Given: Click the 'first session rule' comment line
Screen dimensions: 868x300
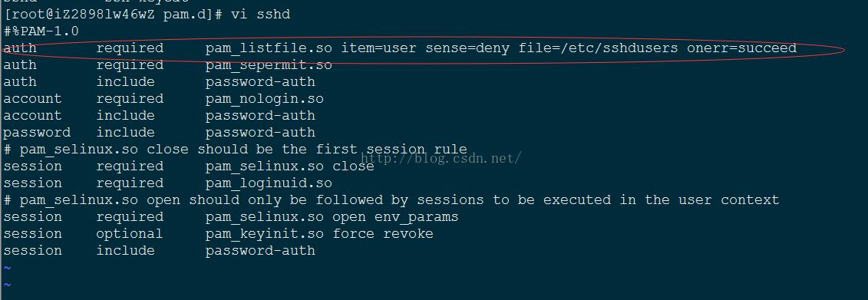Looking at the screenshot, I should point(236,150).
